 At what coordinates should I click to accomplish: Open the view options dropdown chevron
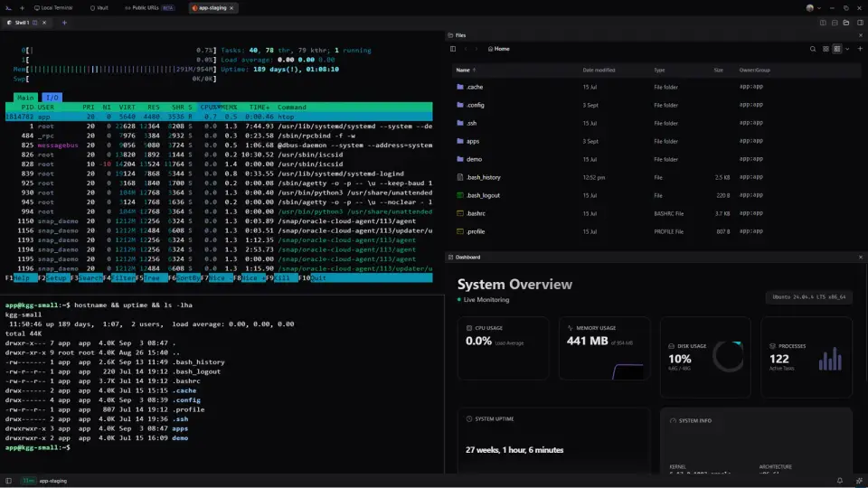click(847, 49)
